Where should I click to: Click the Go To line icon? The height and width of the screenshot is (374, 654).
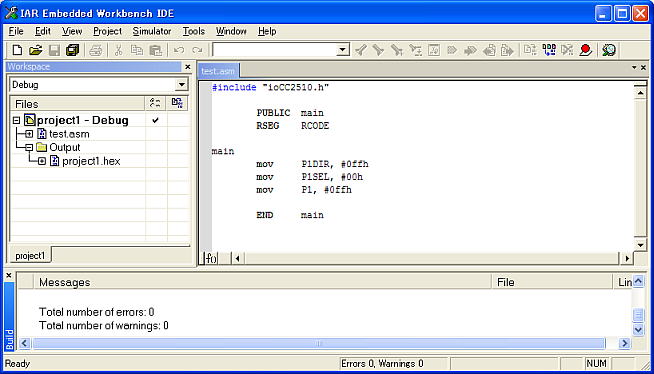pos(434,50)
